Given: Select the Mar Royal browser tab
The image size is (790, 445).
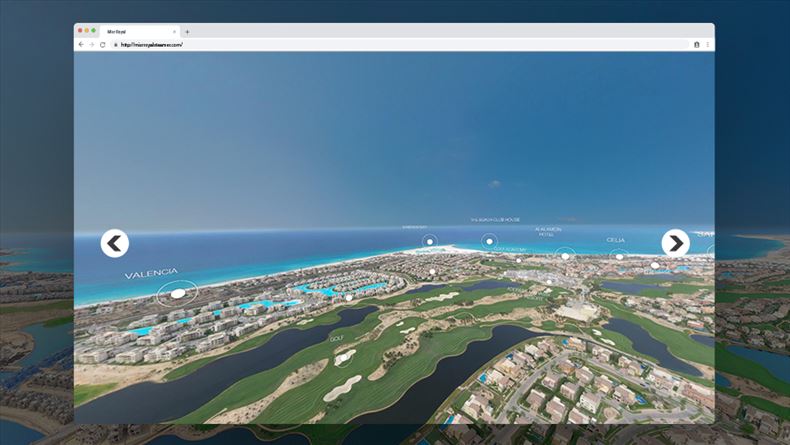Looking at the screenshot, I should [141, 31].
